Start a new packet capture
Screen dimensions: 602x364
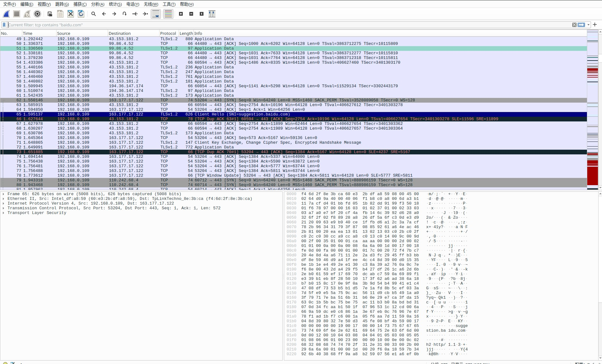click(x=6, y=13)
